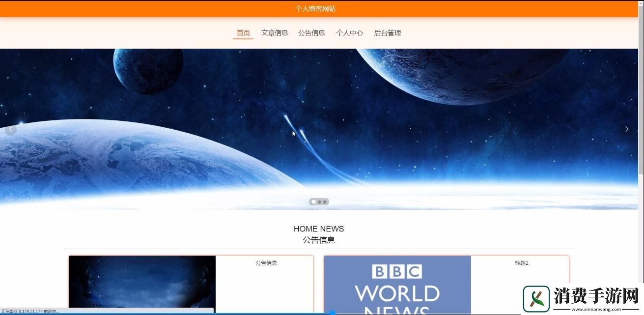644x315 pixels.
Task: Switch to the second carousel dot
Action: coord(319,202)
